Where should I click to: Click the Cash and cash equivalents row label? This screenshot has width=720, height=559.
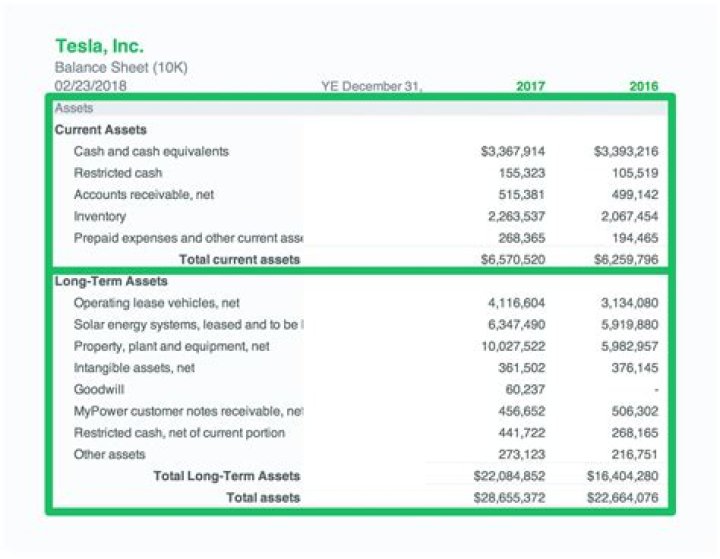coord(151,152)
